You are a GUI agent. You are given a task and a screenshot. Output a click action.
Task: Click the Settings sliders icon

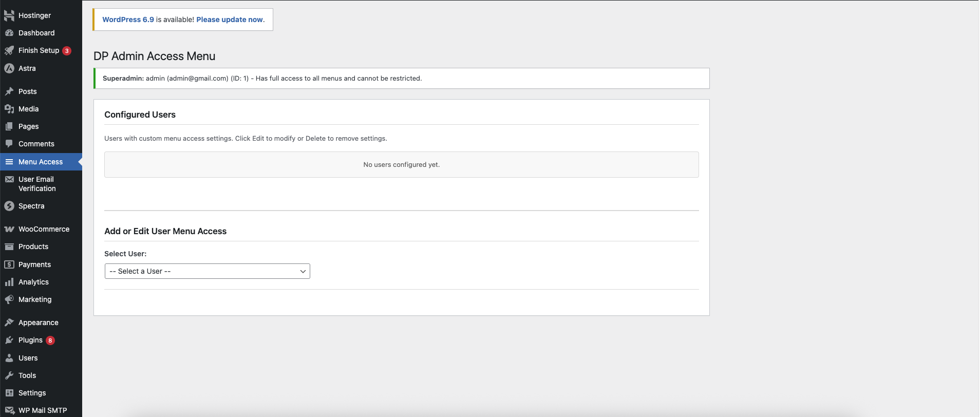[9, 393]
